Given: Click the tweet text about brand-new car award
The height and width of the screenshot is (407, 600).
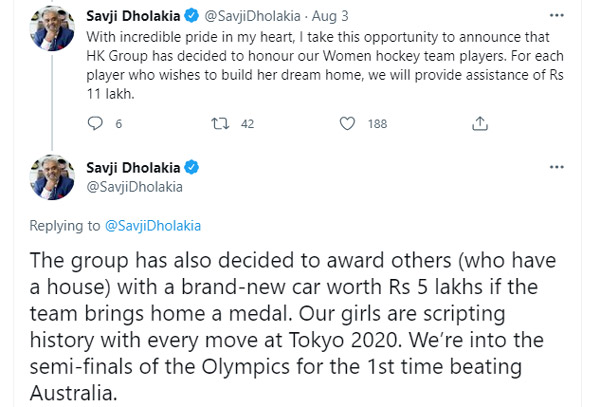Looking at the screenshot, I should [x=300, y=320].
